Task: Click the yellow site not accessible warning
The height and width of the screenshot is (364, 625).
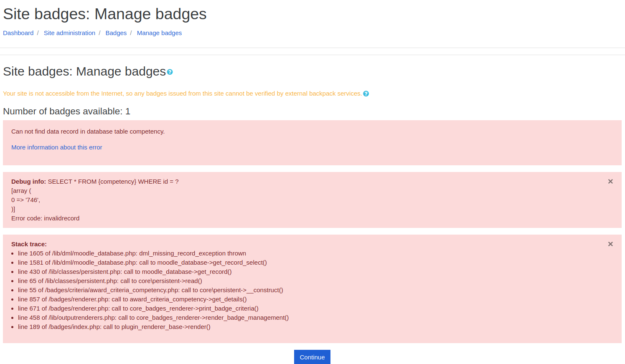Action: pyautogui.click(x=182, y=94)
